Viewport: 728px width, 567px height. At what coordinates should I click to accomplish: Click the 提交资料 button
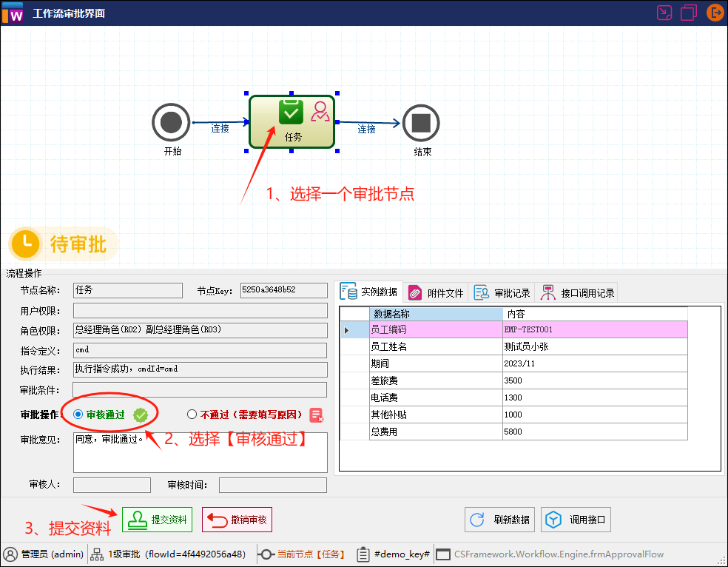coord(157,520)
